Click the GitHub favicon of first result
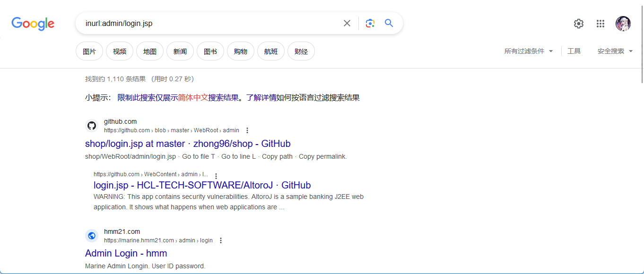 pos(92,126)
